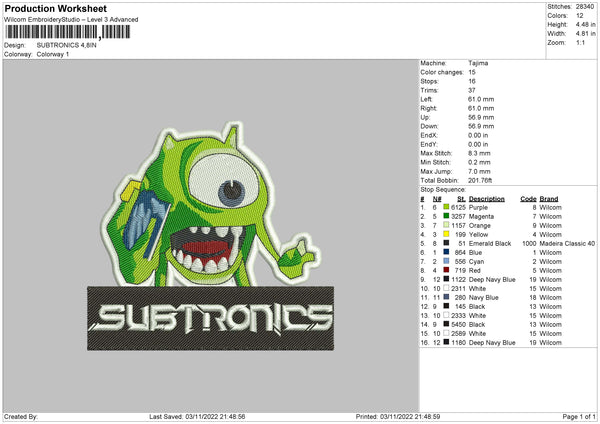Click the Brand column header

tap(549, 199)
